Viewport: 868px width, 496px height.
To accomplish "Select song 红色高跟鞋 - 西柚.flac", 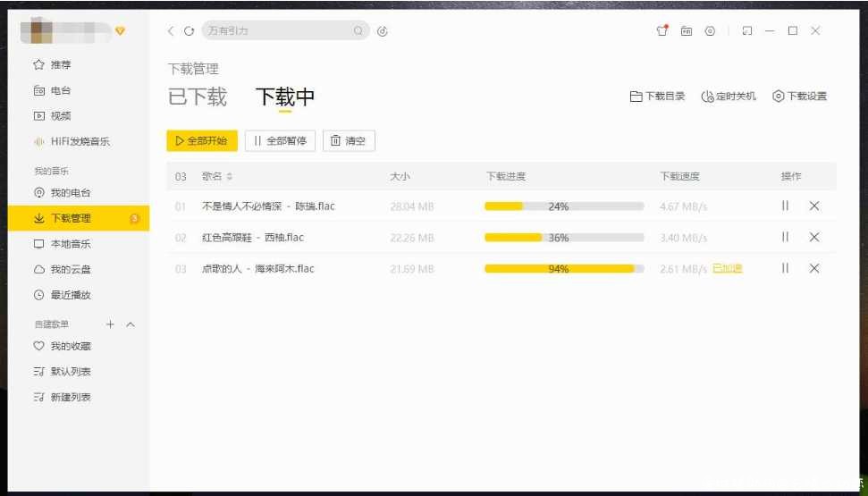I will click(253, 238).
